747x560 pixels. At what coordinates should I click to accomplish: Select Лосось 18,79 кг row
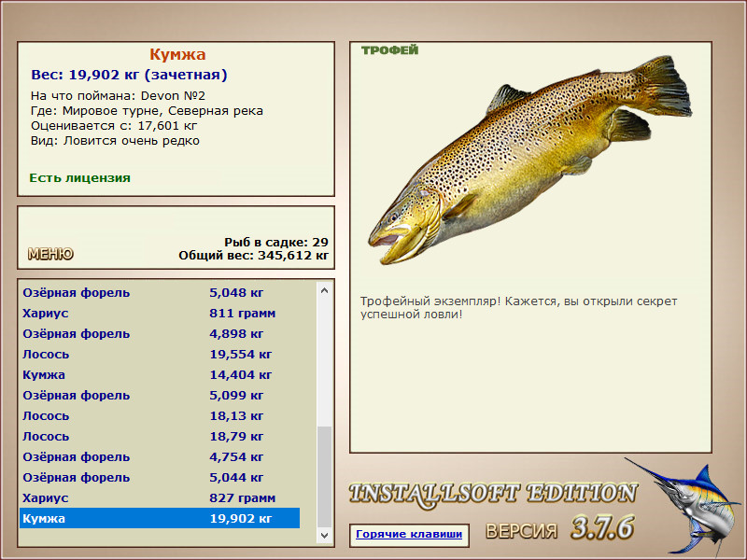pos(160,436)
